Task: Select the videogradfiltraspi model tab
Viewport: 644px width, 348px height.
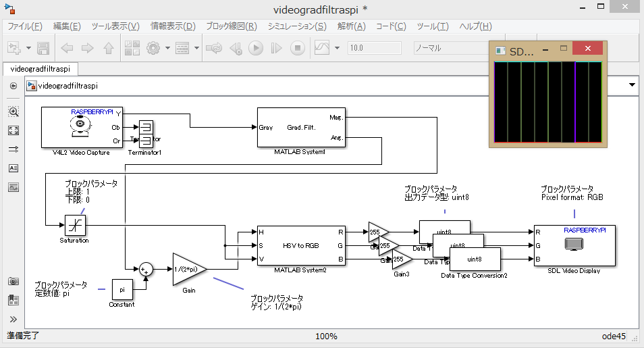Action: pos(41,69)
